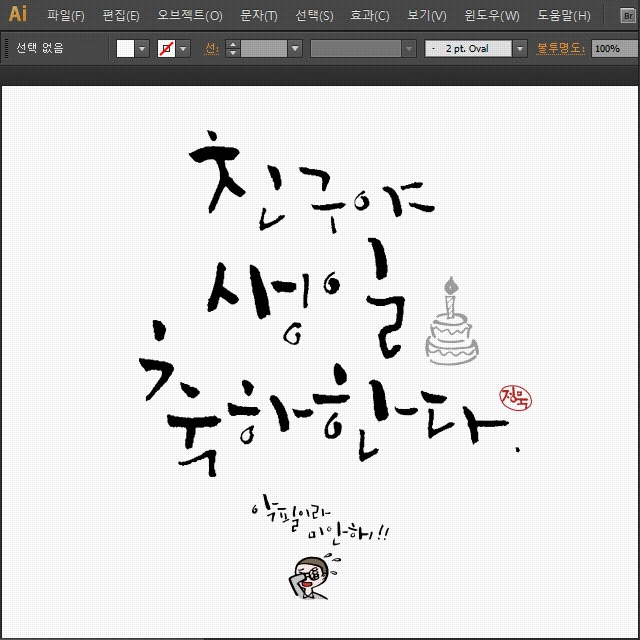The image size is (640, 640).
Task: Click the stroke weight stepper arrows
Action: point(233,48)
